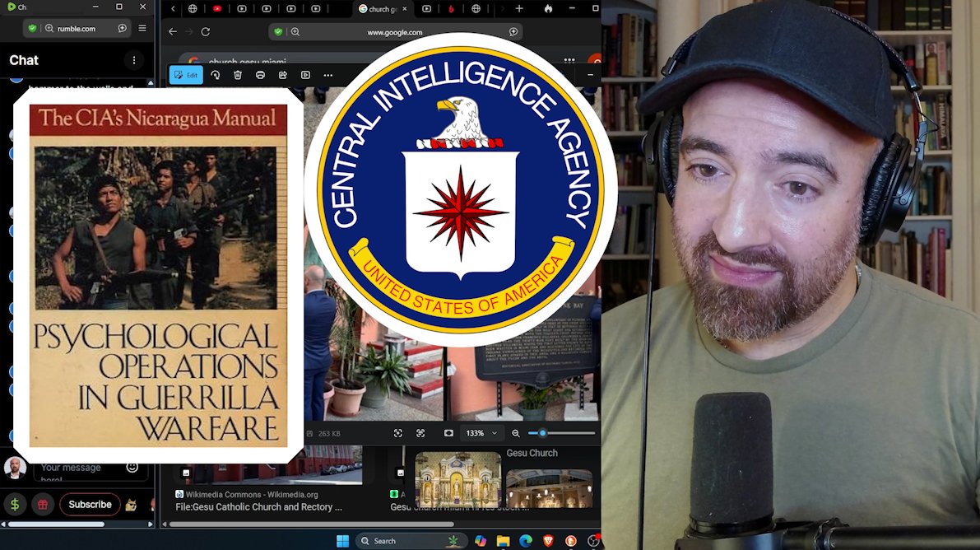980x550 pixels.
Task: Print the image from the viewer toolbar
Action: (x=260, y=75)
